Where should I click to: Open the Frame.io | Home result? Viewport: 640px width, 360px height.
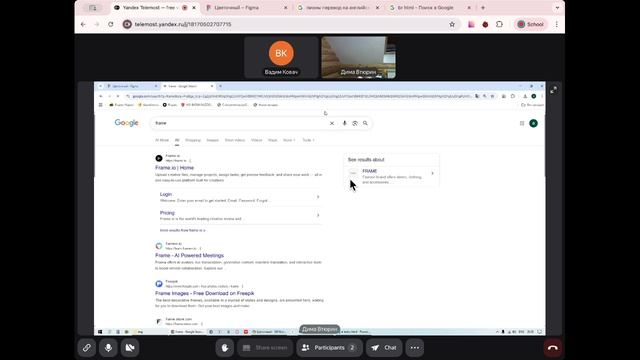click(174, 168)
